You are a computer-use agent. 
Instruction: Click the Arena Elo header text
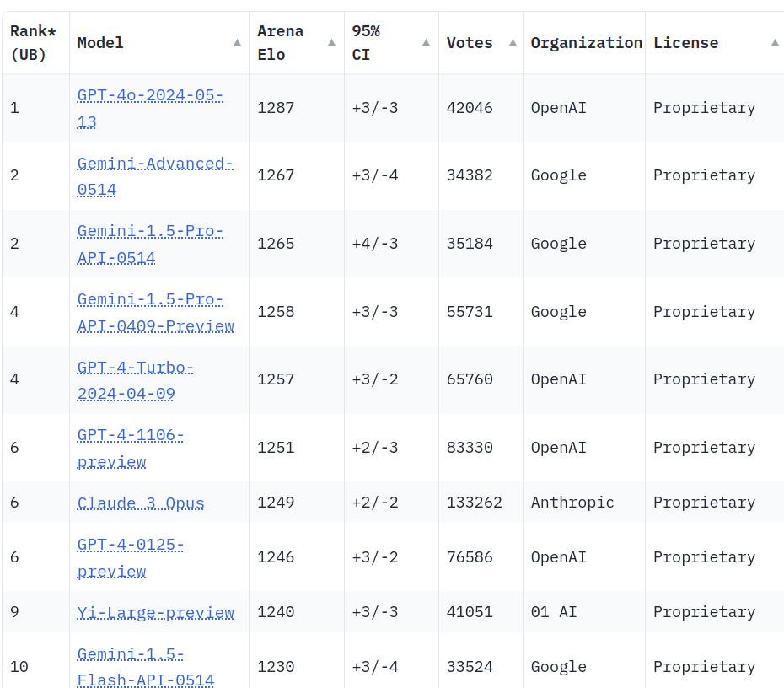(x=280, y=43)
